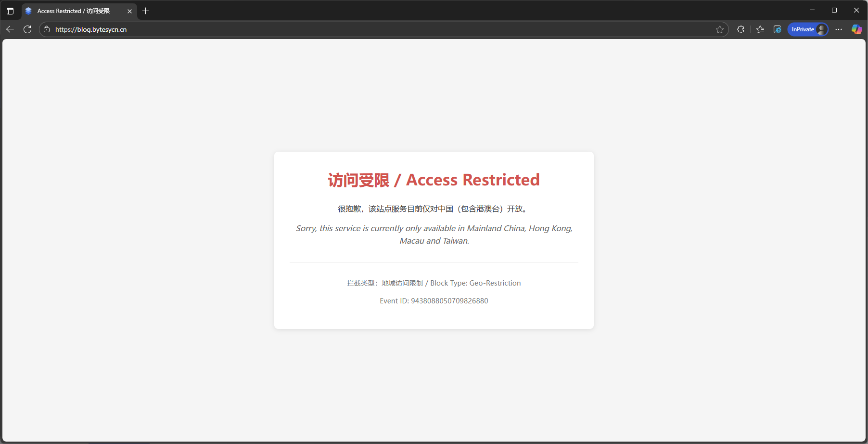Add page to favorites star icon
This screenshot has width=868, height=444.
(720, 29)
